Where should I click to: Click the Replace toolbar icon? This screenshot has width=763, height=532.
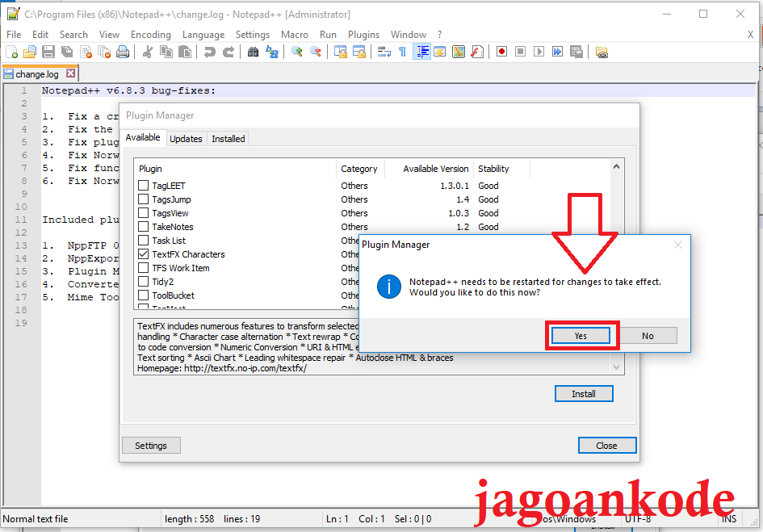click(x=272, y=52)
